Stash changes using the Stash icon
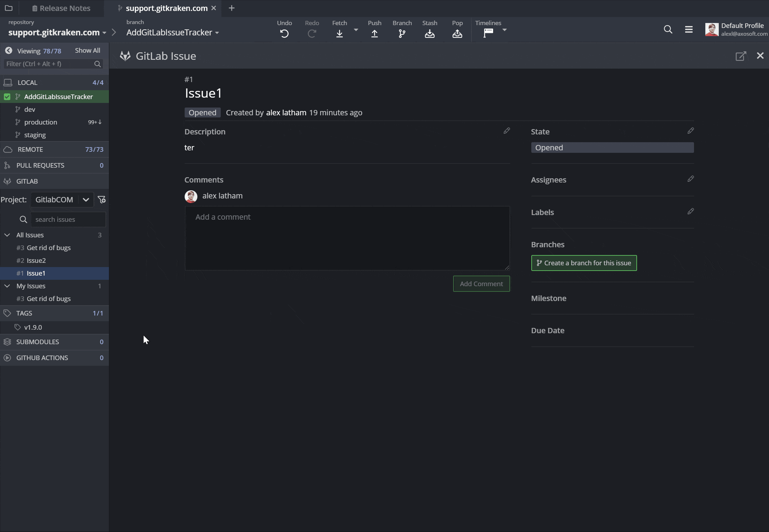769x532 pixels. (x=429, y=34)
